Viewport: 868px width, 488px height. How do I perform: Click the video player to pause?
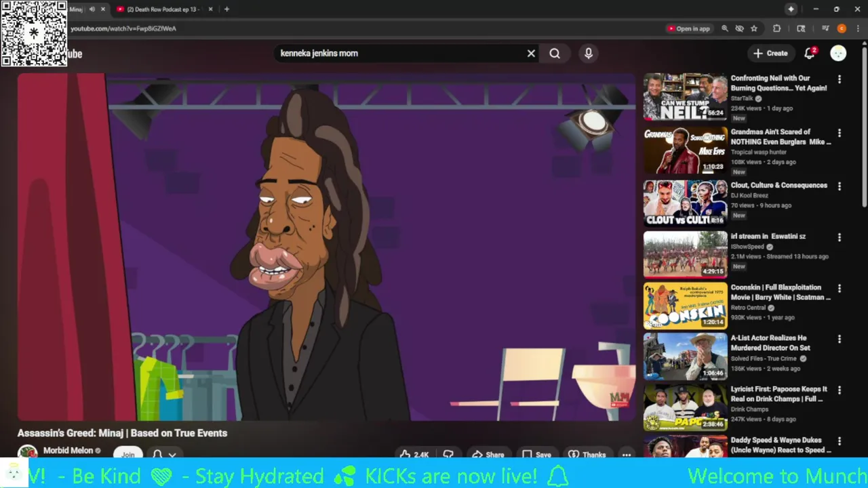tap(326, 247)
